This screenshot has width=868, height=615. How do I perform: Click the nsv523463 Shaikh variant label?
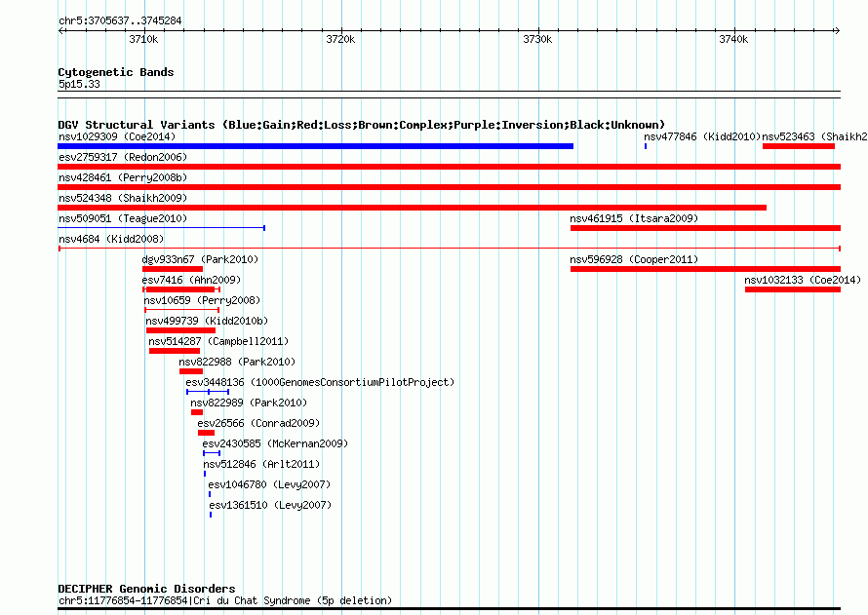[x=814, y=136]
